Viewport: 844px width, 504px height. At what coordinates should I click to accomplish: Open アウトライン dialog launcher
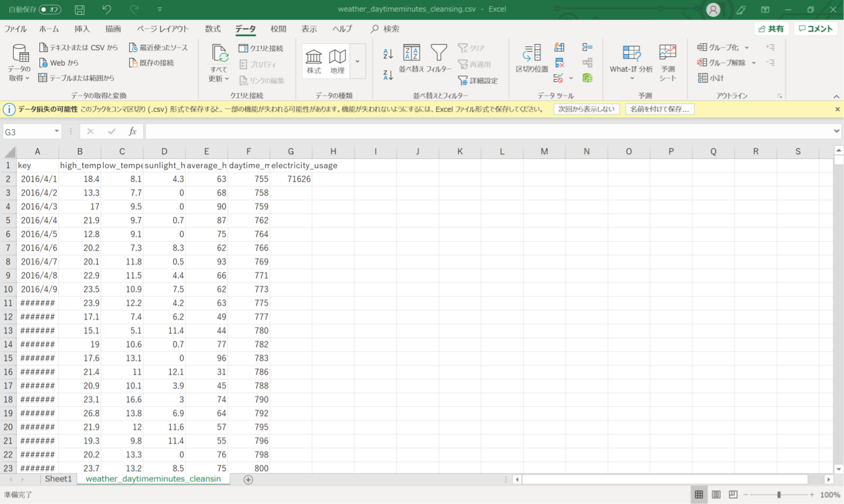pyautogui.click(x=779, y=96)
